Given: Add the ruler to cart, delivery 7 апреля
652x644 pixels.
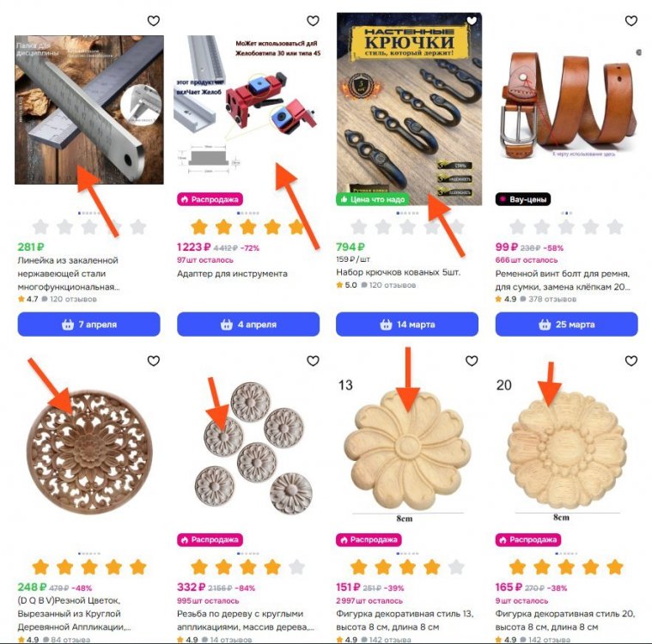Looking at the screenshot, I should coord(88,325).
